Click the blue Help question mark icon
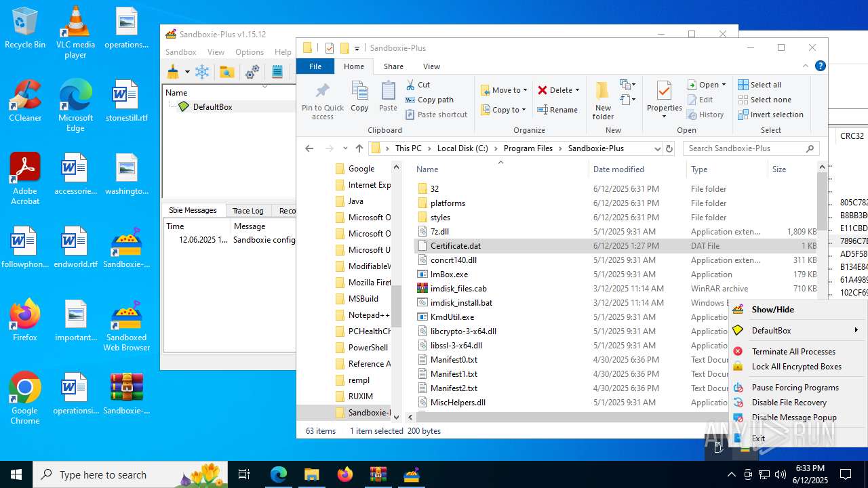This screenshot has width=868, height=488. [820, 66]
